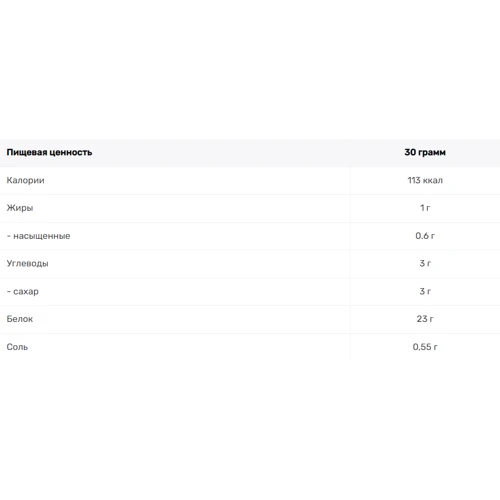Click the '0.6 г' saturated fat value
Image resolution: width=500 pixels, height=500 pixels.
pos(425,236)
